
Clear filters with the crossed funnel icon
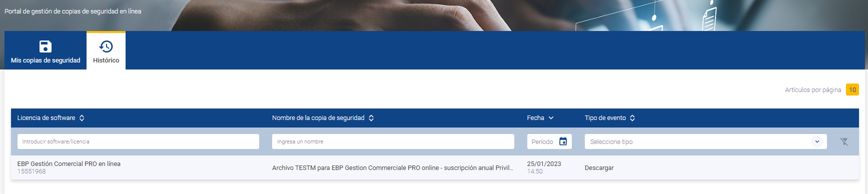pyautogui.click(x=844, y=141)
